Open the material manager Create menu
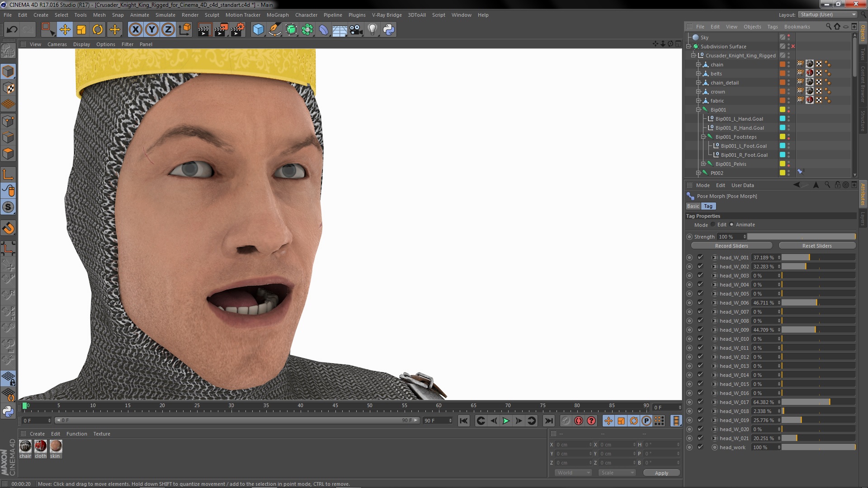 pos(37,434)
